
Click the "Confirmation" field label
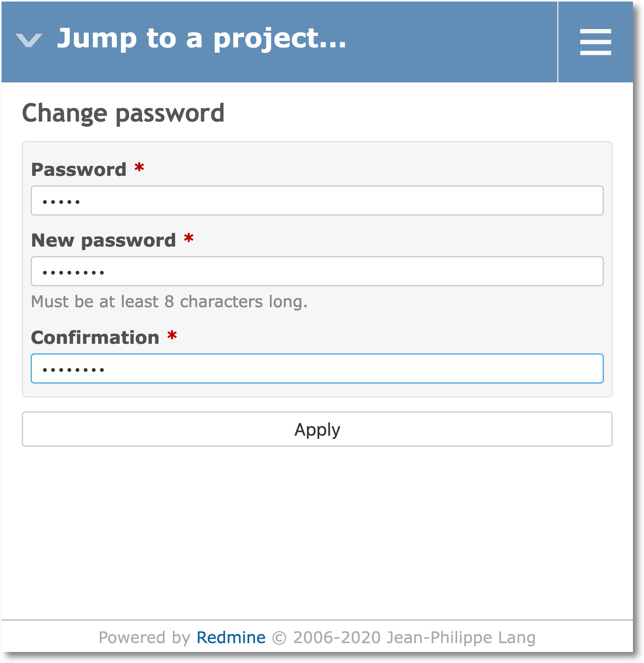coord(95,337)
